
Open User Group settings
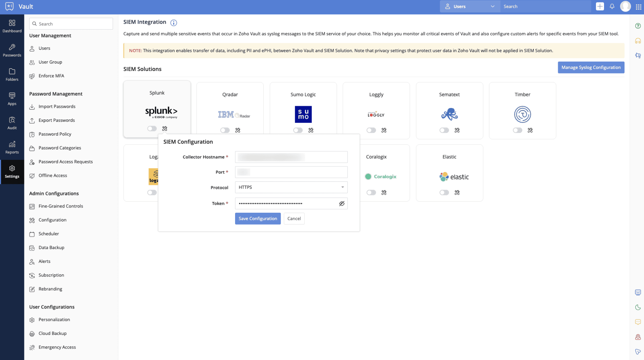tap(50, 62)
